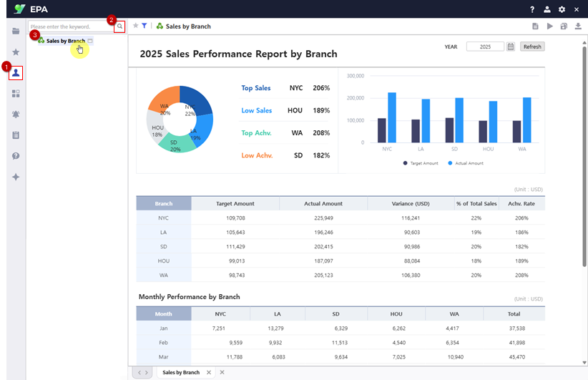Click the search magnifier icon
The image size is (588, 380).
tap(120, 26)
